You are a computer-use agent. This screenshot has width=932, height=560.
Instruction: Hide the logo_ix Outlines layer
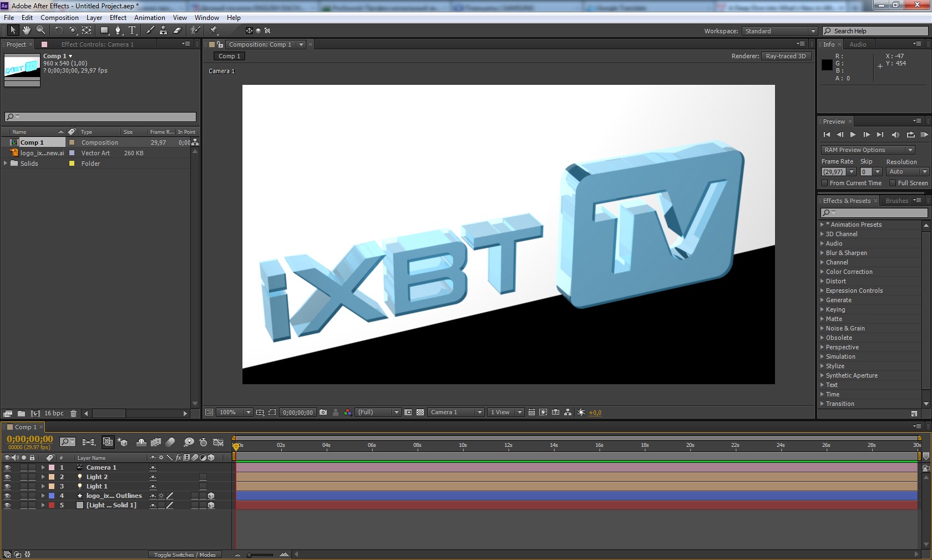7,496
